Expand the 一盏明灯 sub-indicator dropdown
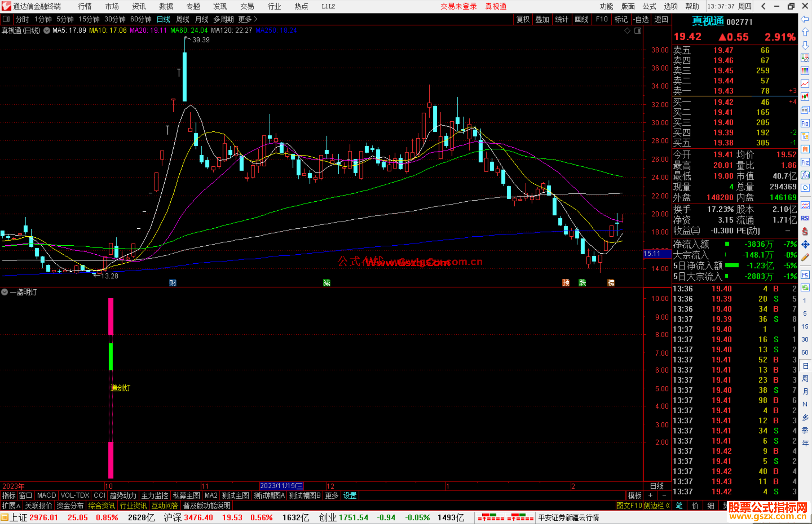This screenshot has height=524, width=812. pos(5,292)
